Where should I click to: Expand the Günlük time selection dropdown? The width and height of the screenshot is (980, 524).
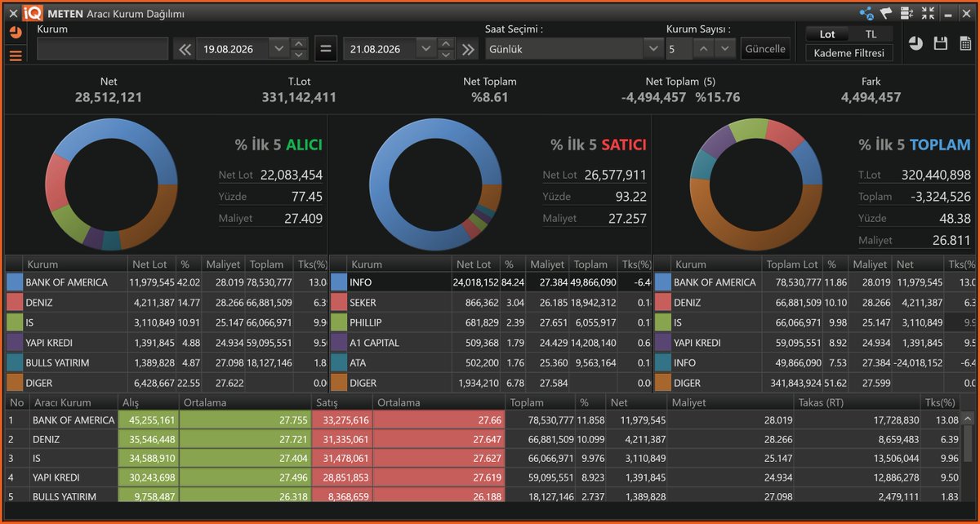point(653,49)
